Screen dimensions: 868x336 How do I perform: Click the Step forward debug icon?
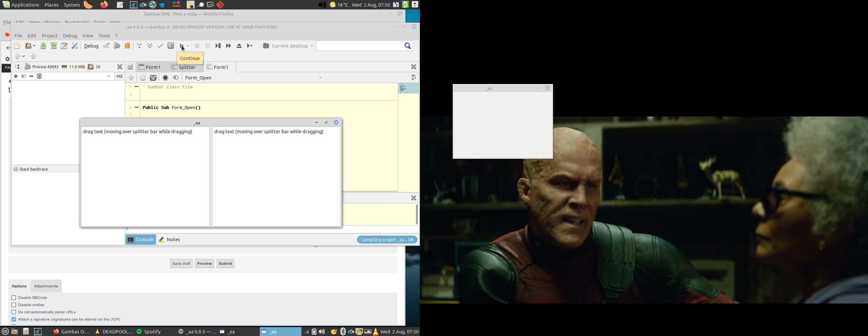click(x=228, y=46)
